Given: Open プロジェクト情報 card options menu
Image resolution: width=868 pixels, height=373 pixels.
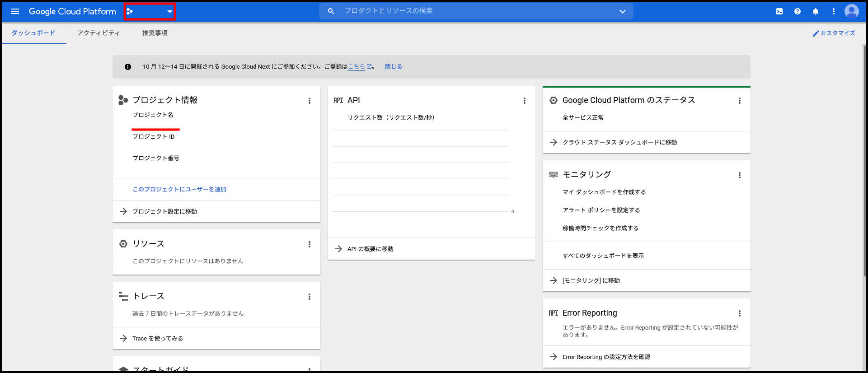Looking at the screenshot, I should click(x=310, y=101).
